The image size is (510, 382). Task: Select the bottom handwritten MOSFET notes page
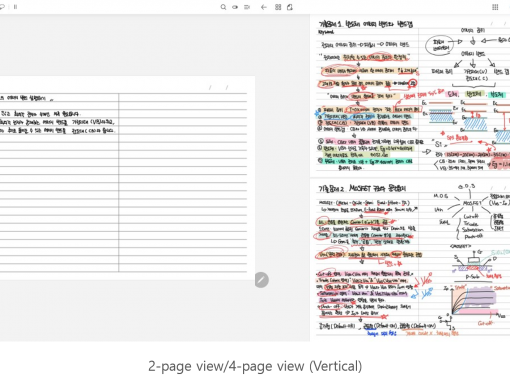[x=410, y=259]
